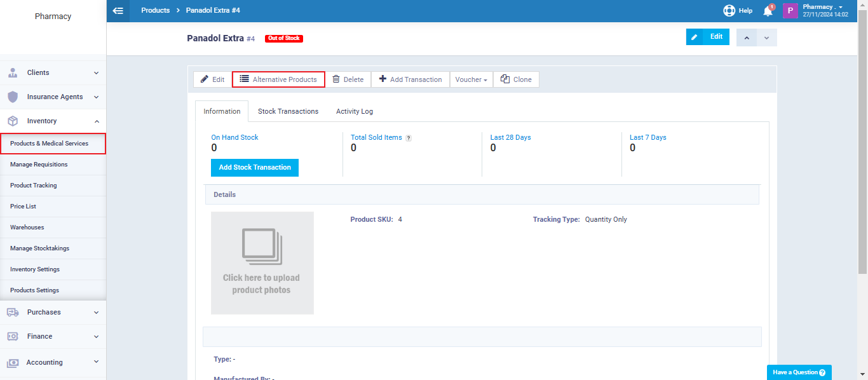The height and width of the screenshot is (380, 868).
Task: Click the Finance cash icon
Action: click(x=13, y=336)
